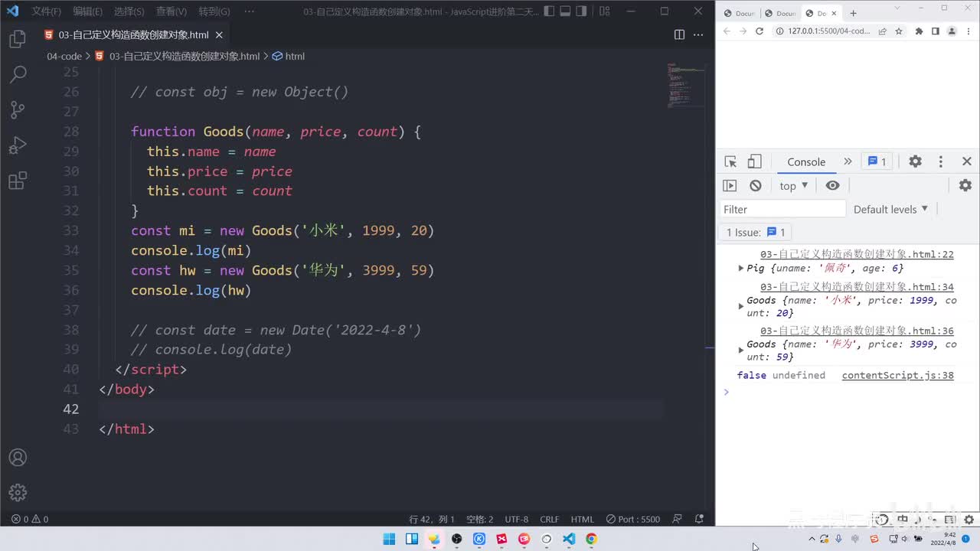Open the Extensions view in VS Code
Image resolution: width=980 pixels, height=551 pixels.
(x=18, y=181)
